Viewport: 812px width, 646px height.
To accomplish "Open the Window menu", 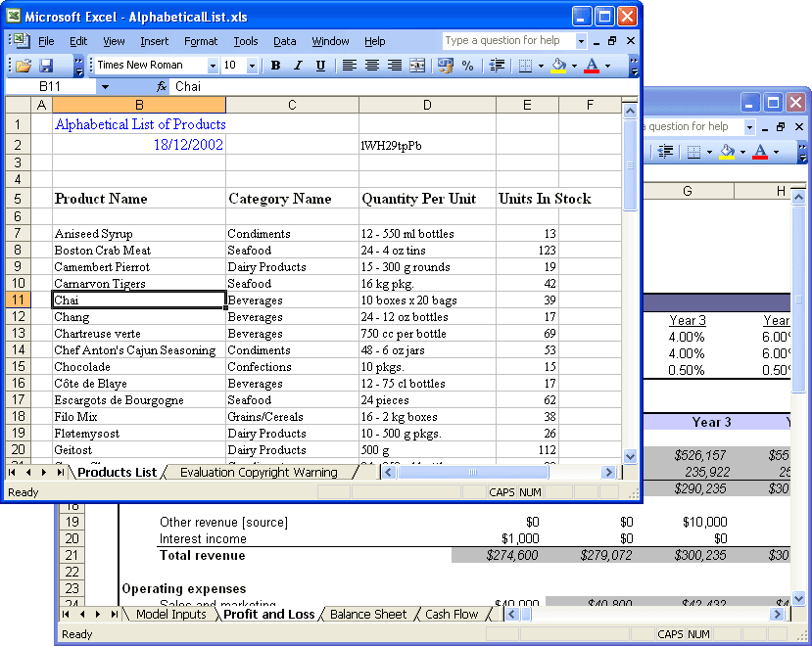I will 330,41.
